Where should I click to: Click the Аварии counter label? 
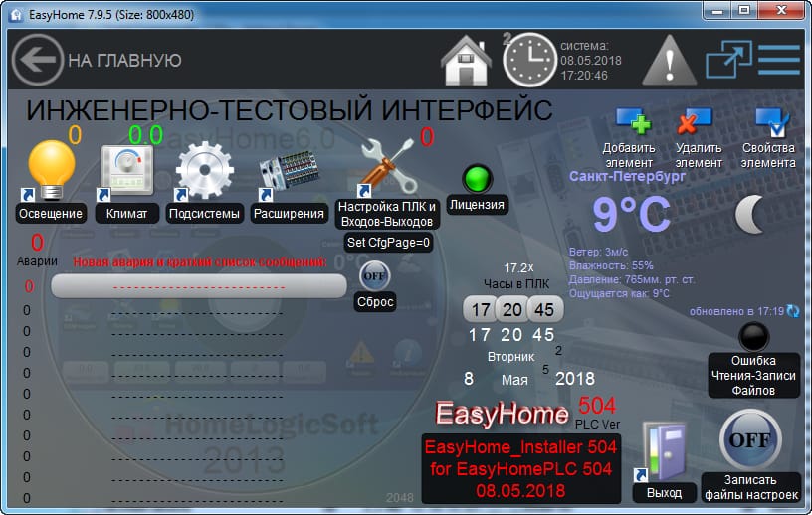point(37,261)
